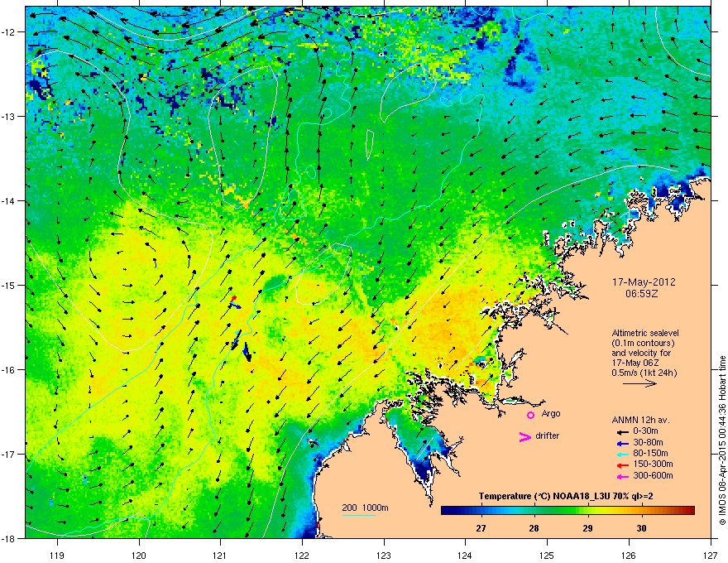728x563 pixels.
Task: Click the longitude axis label 124
Action: click(465, 555)
